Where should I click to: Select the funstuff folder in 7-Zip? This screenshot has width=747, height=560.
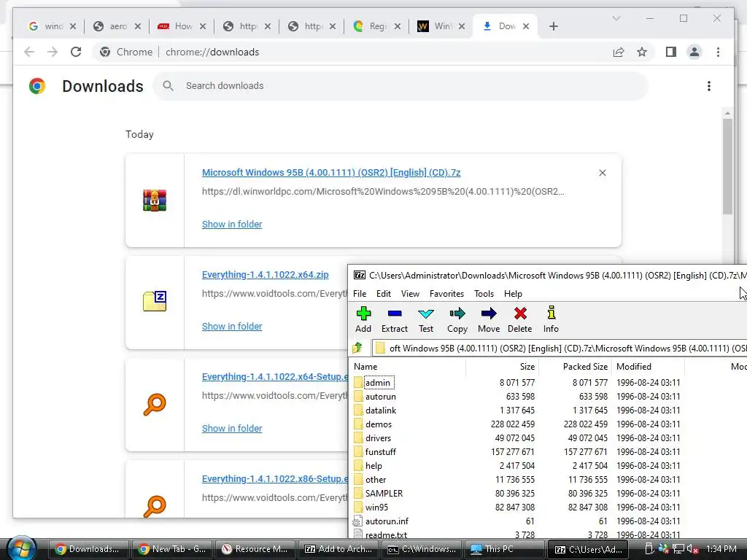click(380, 451)
